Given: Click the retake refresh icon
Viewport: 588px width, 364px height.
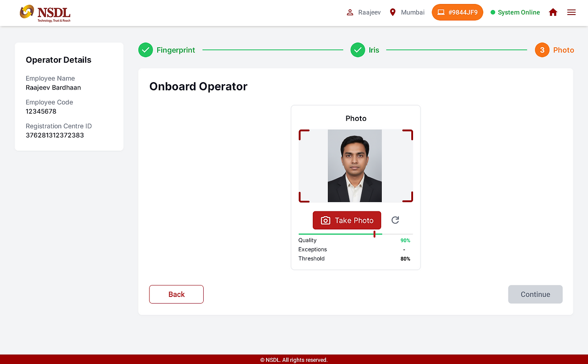Looking at the screenshot, I should pyautogui.click(x=395, y=220).
